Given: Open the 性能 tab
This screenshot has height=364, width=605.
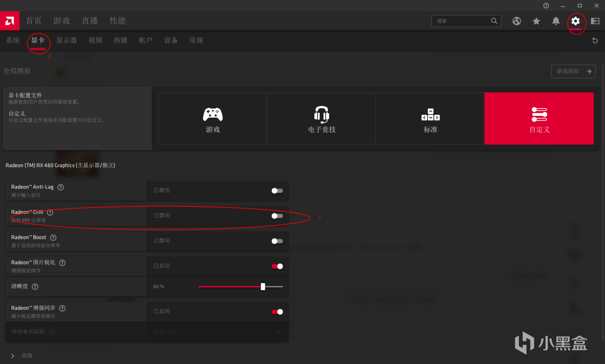Looking at the screenshot, I should [118, 21].
